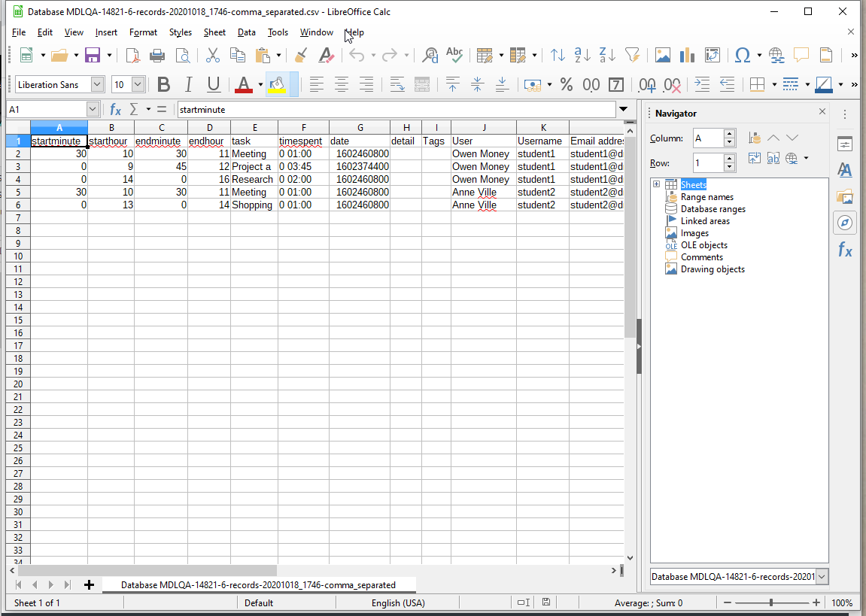Toggle Navigator compass icon in sidebar
Image resolution: width=866 pixels, height=616 pixels.
(844, 223)
